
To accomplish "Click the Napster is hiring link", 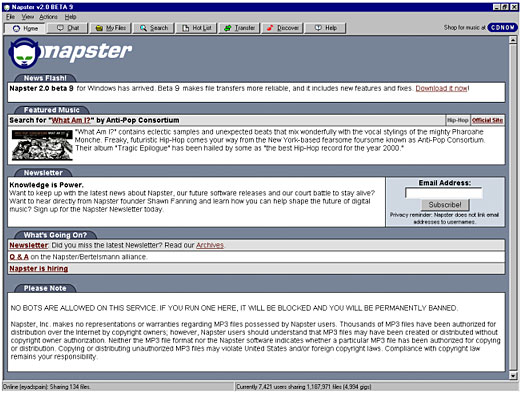I will (39, 269).
